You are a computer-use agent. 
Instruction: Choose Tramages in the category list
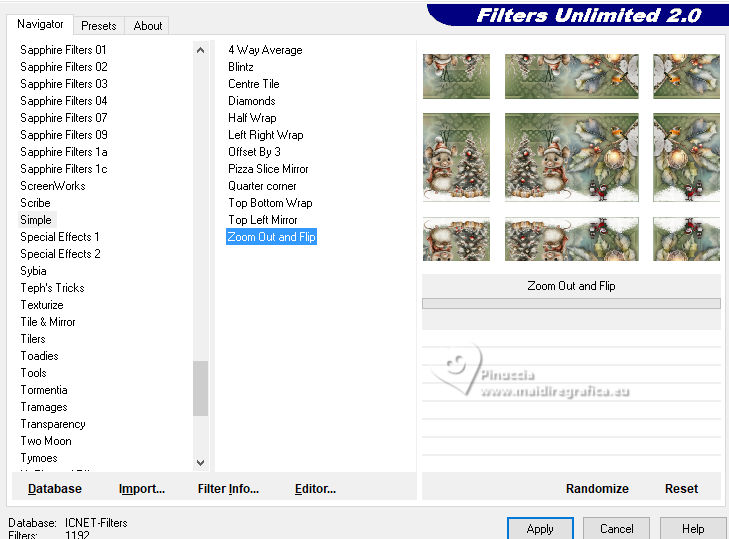pos(44,407)
